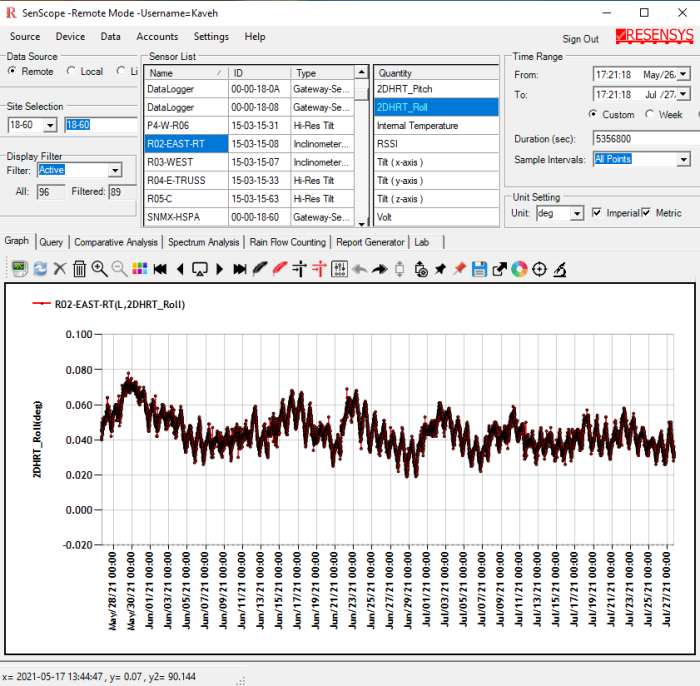Open the Sample Intervals dropdown
The width and height of the screenshot is (700, 686).
(x=683, y=159)
